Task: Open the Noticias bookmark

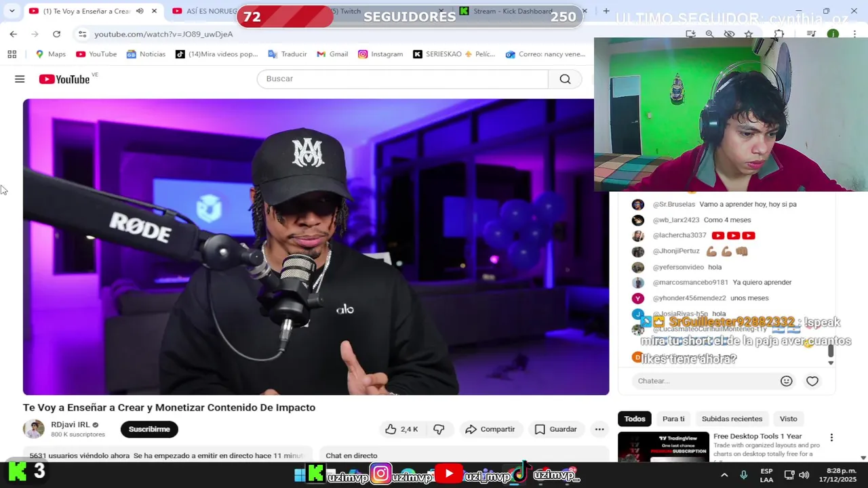Action: [x=145, y=54]
